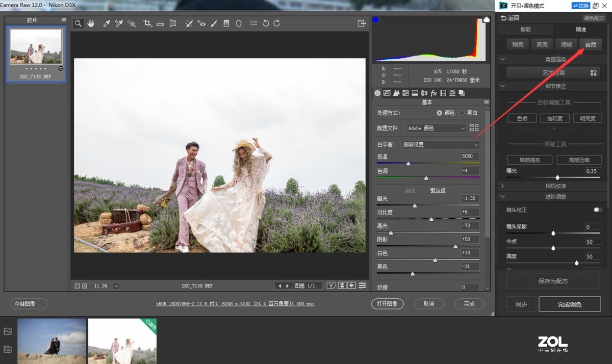Click the 曝光 slider handle in Basic panel
Viewport: 612px width, 364px height.
point(415,206)
